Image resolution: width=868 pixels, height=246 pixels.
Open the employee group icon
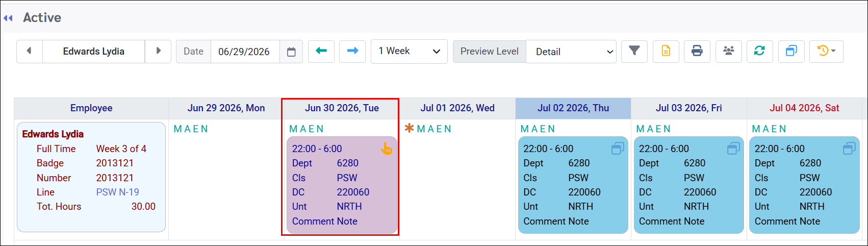728,51
